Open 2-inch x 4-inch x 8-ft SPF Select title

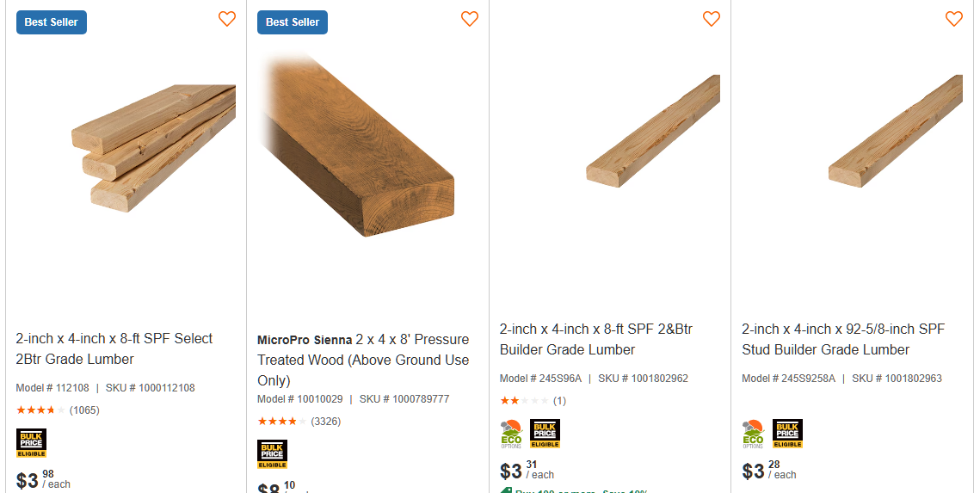click(114, 348)
